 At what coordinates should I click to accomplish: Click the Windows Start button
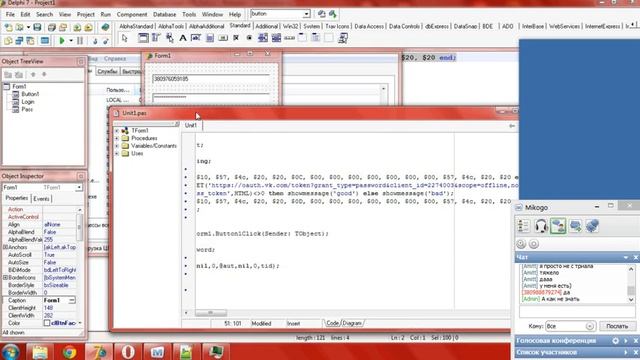click(x=10, y=352)
